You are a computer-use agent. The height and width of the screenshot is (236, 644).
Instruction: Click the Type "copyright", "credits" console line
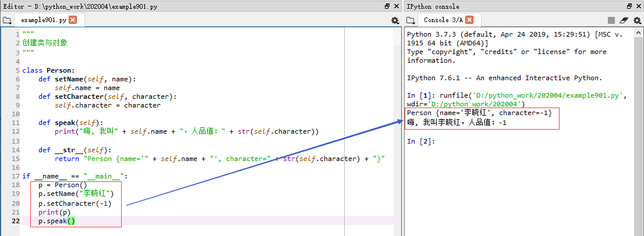pyautogui.click(x=507, y=56)
